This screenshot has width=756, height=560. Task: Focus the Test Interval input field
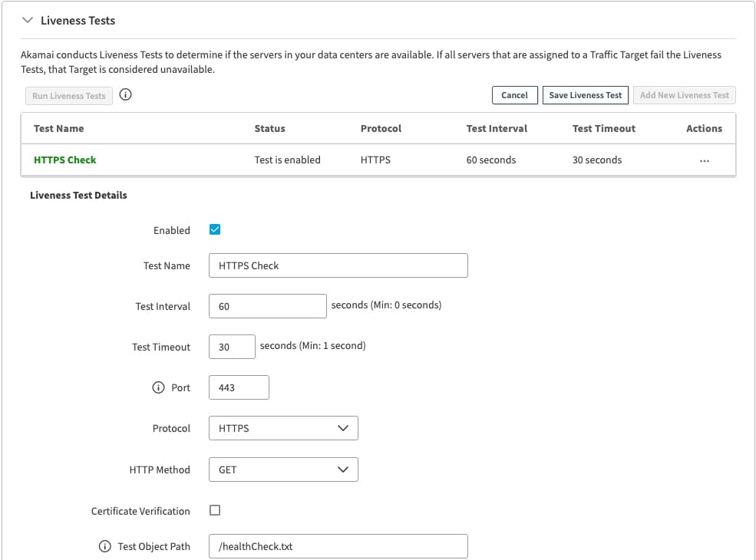pos(267,306)
